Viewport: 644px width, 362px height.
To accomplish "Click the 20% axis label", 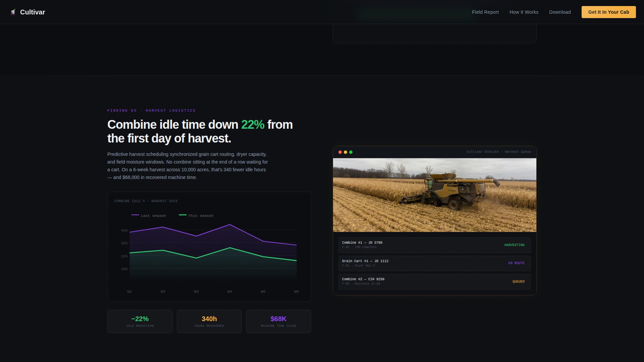I will pyautogui.click(x=124, y=256).
